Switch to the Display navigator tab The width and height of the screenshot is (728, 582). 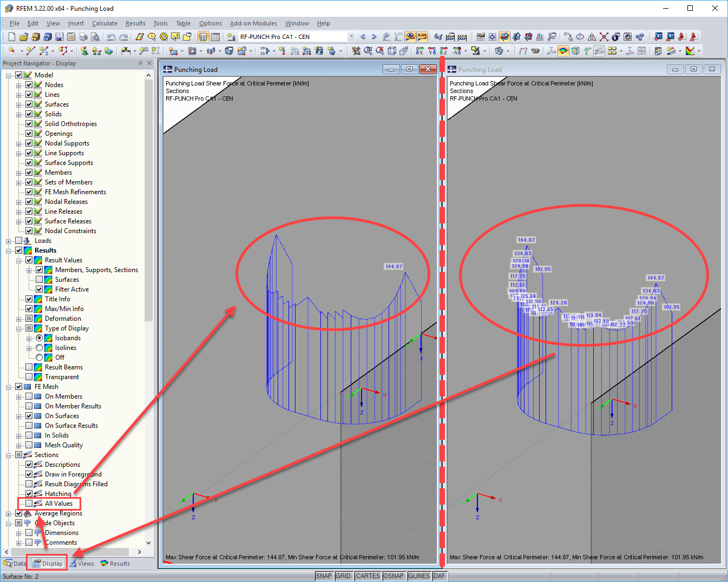pyautogui.click(x=48, y=564)
